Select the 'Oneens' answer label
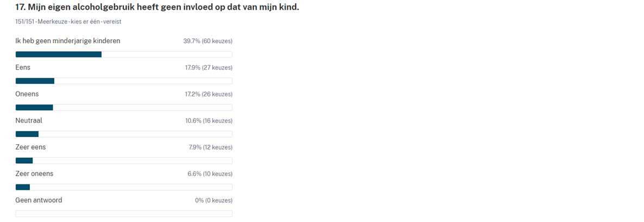 [27, 94]
